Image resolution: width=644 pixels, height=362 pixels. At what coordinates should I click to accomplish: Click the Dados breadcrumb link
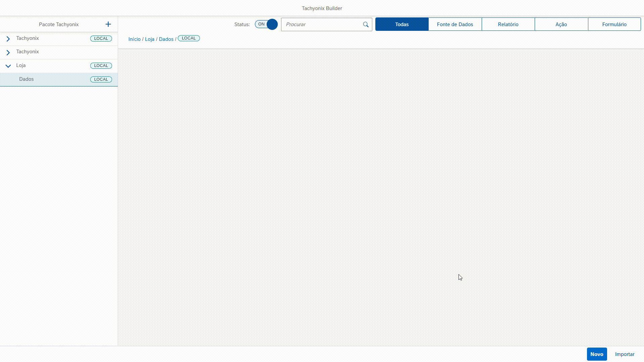166,39
